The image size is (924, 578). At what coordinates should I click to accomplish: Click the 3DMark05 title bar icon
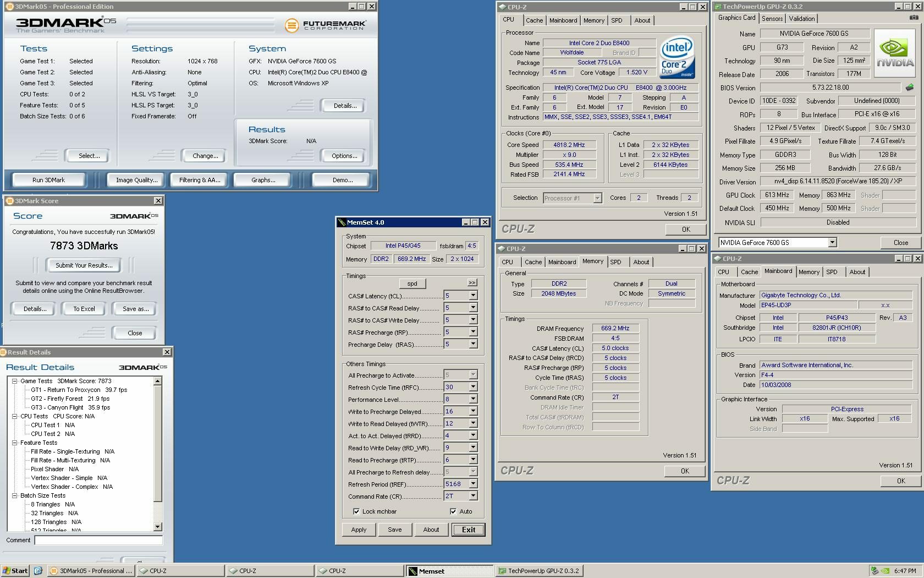click(x=9, y=7)
